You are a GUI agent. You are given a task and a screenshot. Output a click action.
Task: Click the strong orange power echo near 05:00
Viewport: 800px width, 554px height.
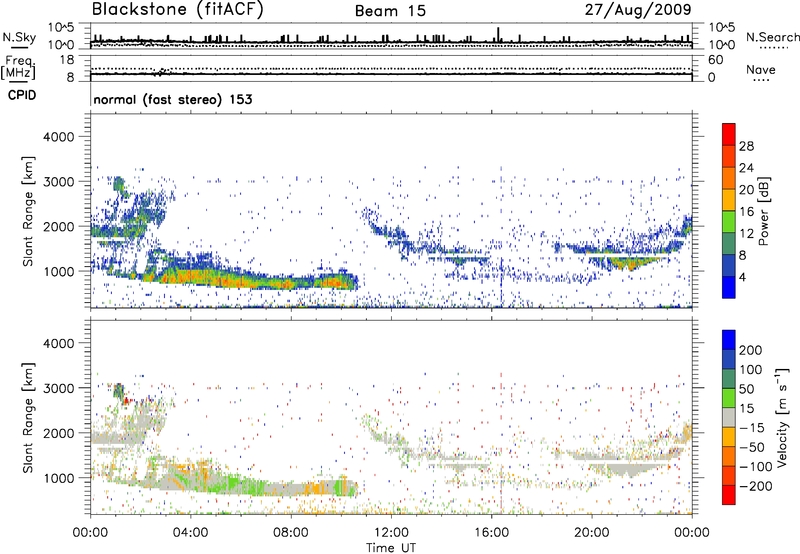(214, 277)
